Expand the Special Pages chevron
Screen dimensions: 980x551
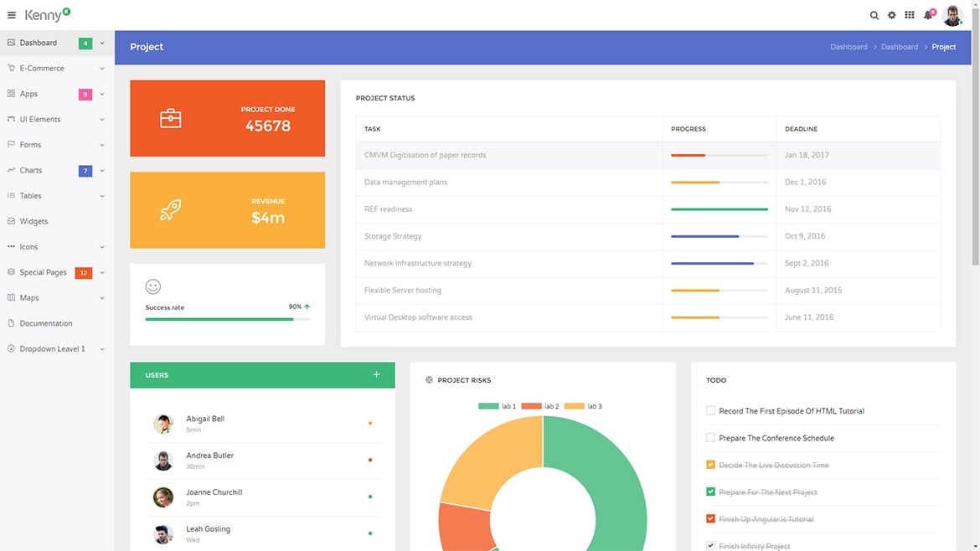tap(102, 272)
